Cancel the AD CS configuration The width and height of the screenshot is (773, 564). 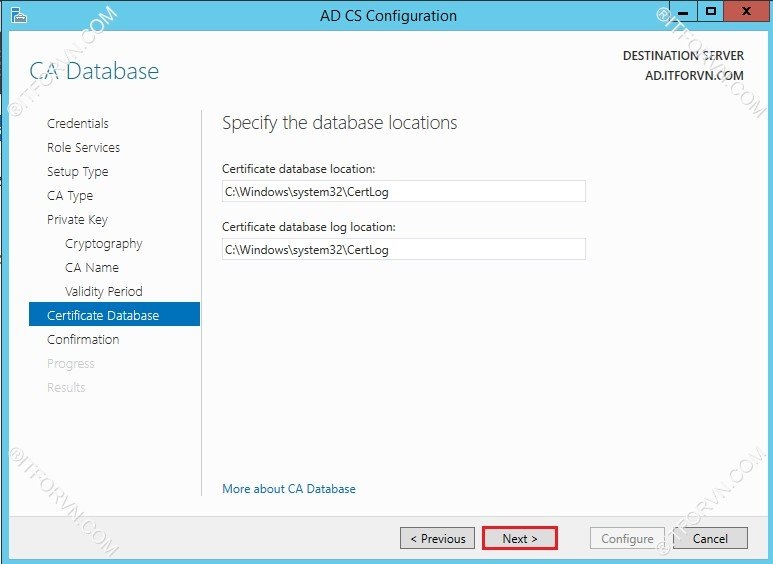tap(710, 538)
